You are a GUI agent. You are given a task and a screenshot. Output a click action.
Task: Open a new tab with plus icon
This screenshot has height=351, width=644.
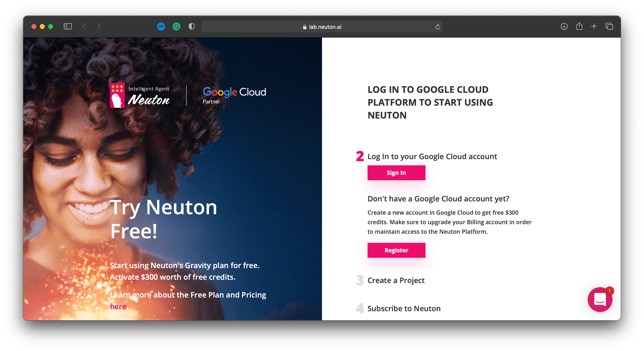coord(594,27)
